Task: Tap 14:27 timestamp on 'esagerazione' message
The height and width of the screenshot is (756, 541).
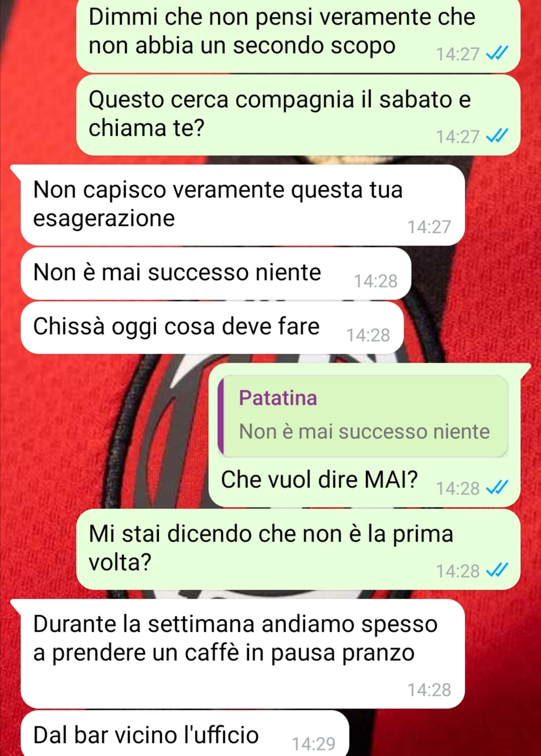Action: tap(429, 227)
